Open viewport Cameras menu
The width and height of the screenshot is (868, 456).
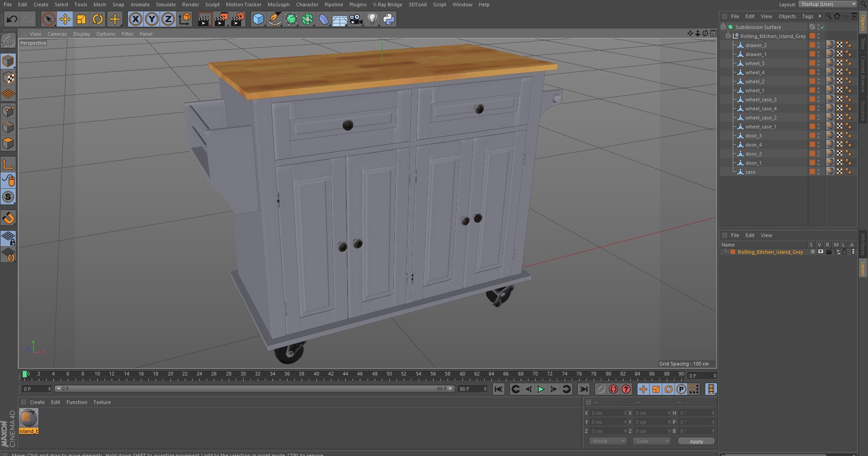[57, 34]
